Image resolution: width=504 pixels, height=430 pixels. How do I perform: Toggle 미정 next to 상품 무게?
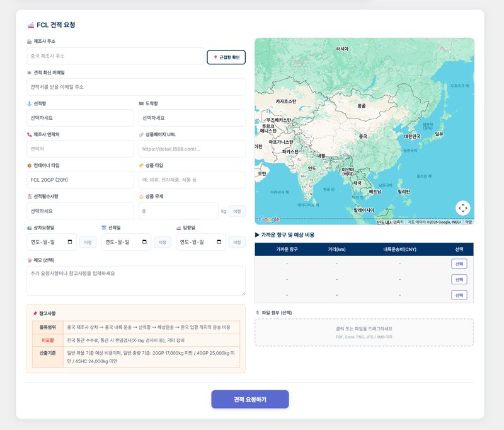pyautogui.click(x=237, y=211)
